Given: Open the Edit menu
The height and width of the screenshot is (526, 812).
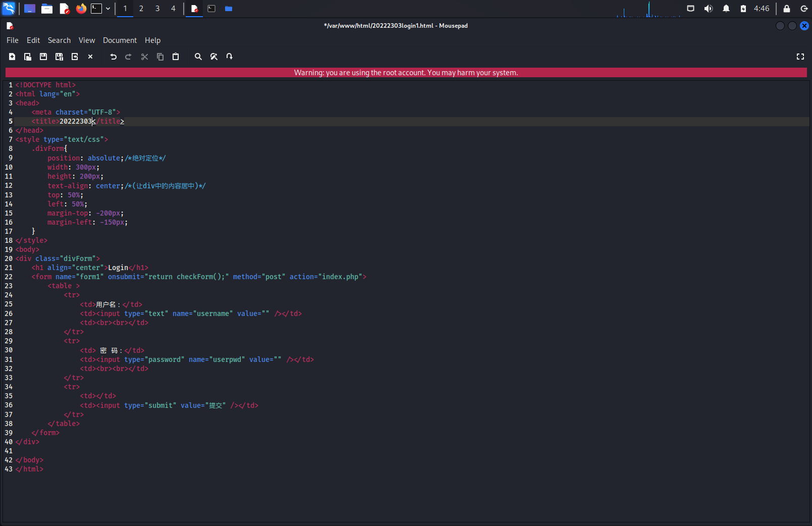Looking at the screenshot, I should pyautogui.click(x=33, y=40).
